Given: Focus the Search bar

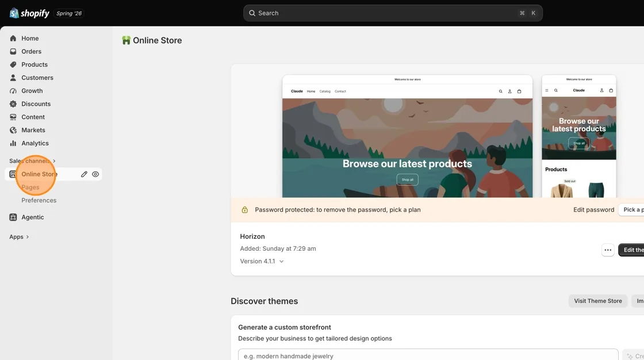Looking at the screenshot, I should (393, 13).
